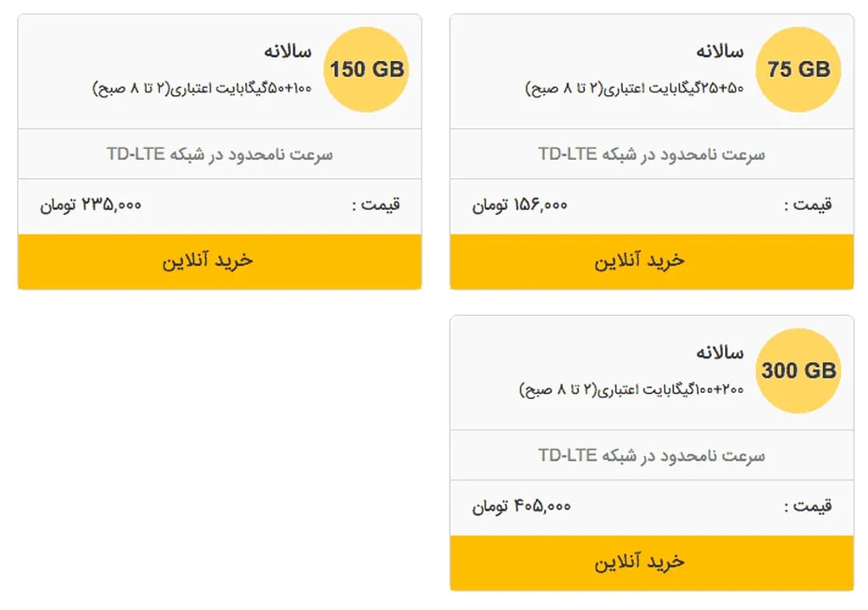Viewport: 868px width, 610px height.
Task: Click the ۱۰۰+۵۰ gigabyte description text
Action: [202, 88]
